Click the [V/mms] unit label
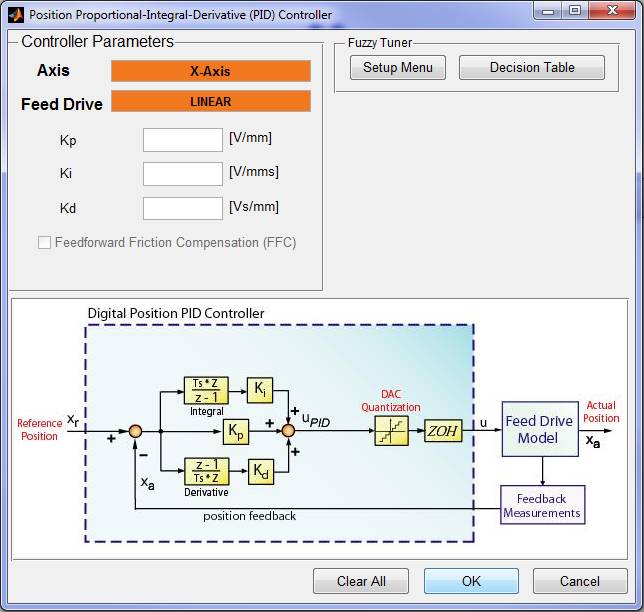Screen dimensions: 644x612 click(x=254, y=172)
